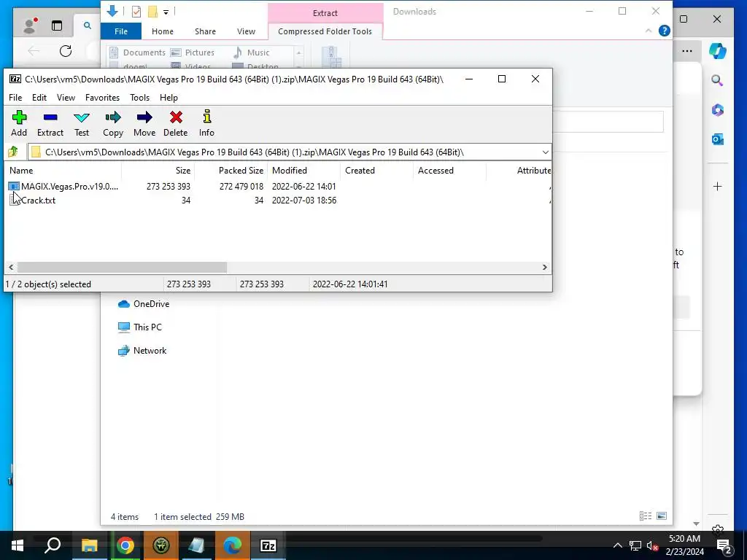Switch to the Share tab in File Explorer
This screenshot has height=560, width=747.
pyautogui.click(x=205, y=31)
